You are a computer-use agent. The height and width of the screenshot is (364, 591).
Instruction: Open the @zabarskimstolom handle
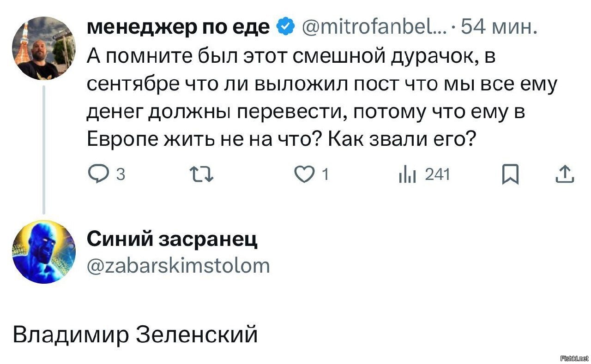pos(178,265)
